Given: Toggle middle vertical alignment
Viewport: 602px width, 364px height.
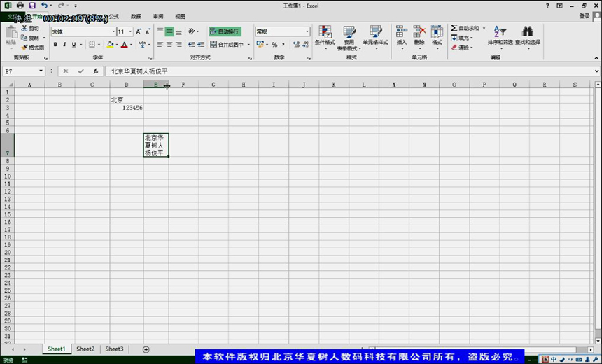Looking at the screenshot, I should click(x=169, y=31).
